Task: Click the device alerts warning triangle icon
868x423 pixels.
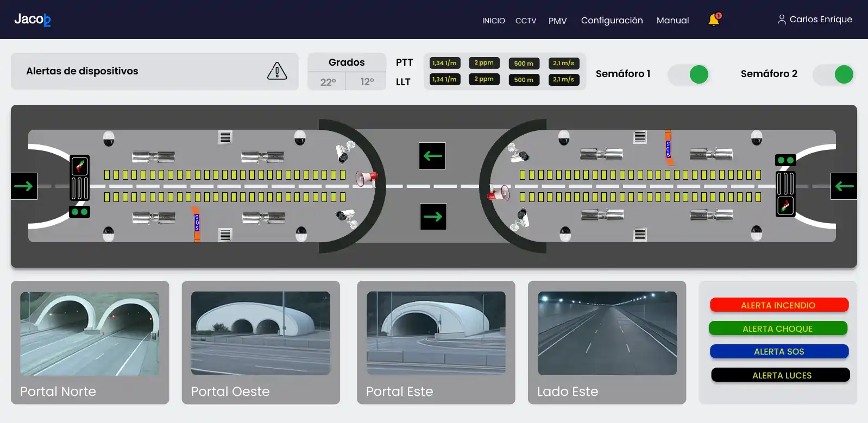Action: point(277,71)
